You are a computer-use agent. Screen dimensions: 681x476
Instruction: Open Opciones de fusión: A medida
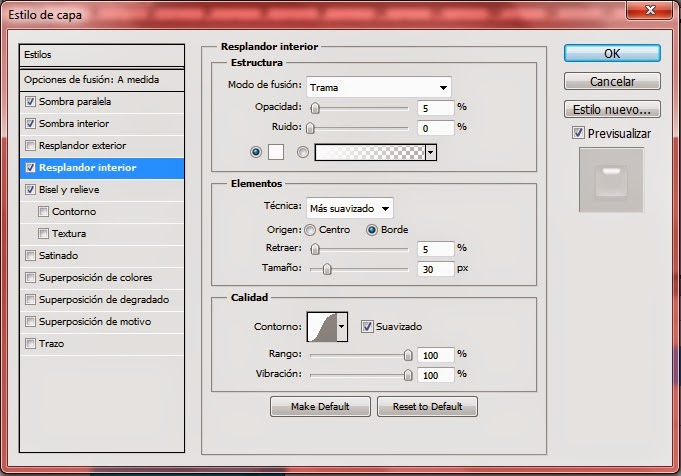point(102,80)
